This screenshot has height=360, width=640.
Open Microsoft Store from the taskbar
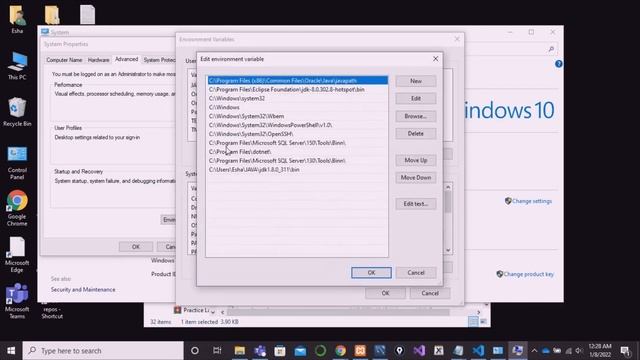(x=280, y=351)
